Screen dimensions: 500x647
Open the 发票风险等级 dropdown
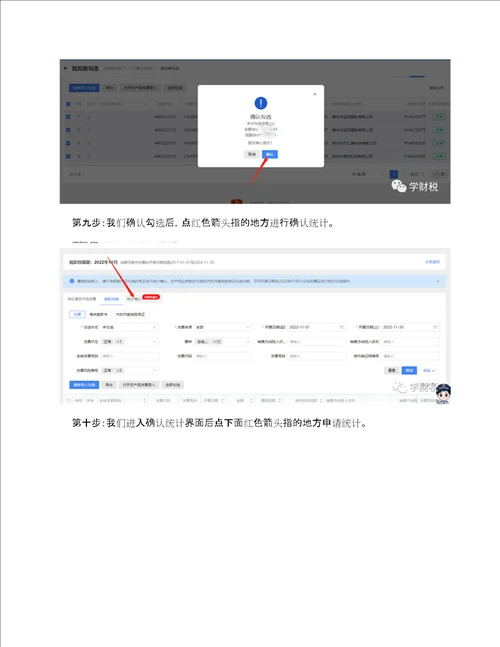pyautogui.click(x=130, y=370)
